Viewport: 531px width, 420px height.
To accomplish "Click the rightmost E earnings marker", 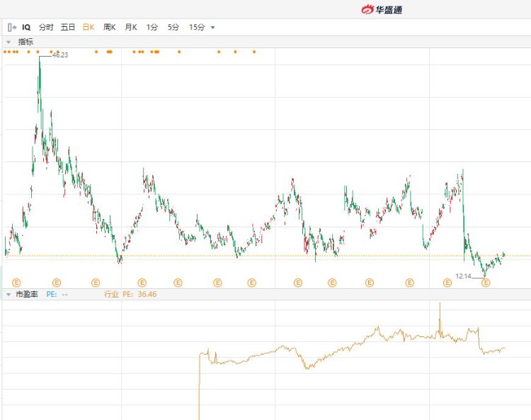I will pos(486,283).
